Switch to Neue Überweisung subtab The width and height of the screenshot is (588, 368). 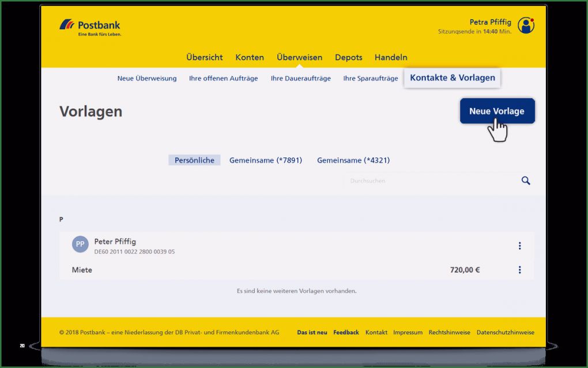point(147,78)
